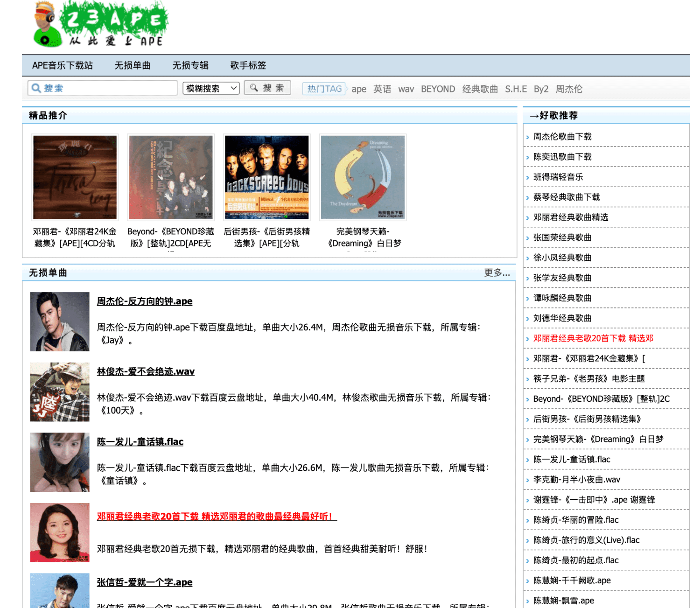Open 张学友经典歌曲 in the sidebar
The image size is (700, 608).
point(562,278)
